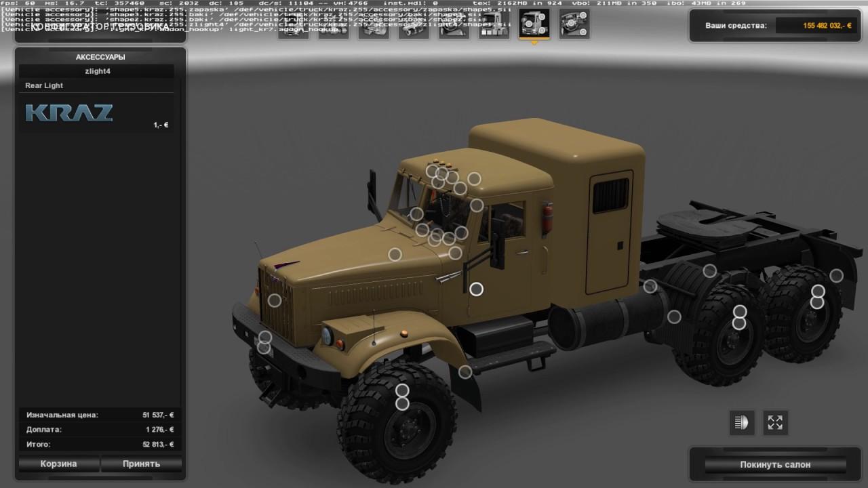Image resolution: width=868 pixels, height=488 pixels.
Task: Open the engine parts category icon
Action: (x=374, y=25)
